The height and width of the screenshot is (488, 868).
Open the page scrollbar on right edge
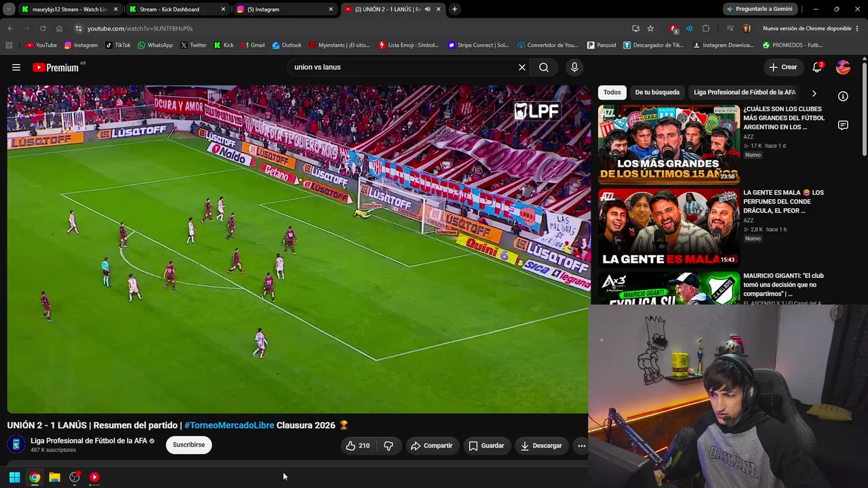(865, 108)
